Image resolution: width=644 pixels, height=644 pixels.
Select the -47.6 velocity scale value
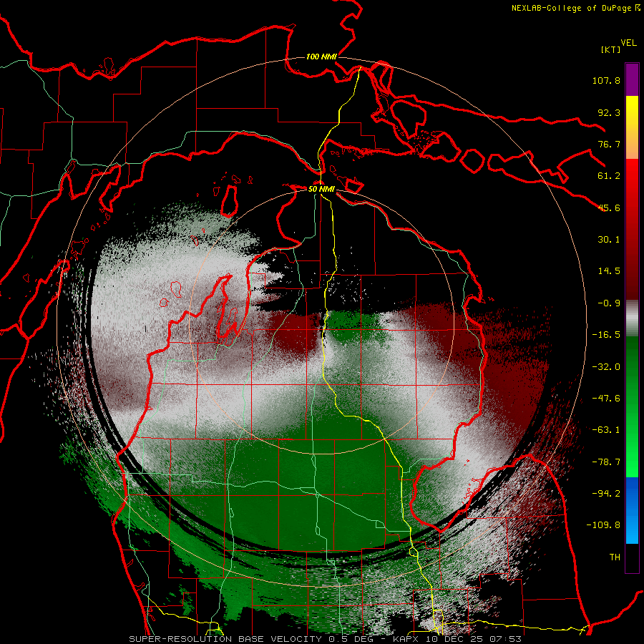click(606, 399)
